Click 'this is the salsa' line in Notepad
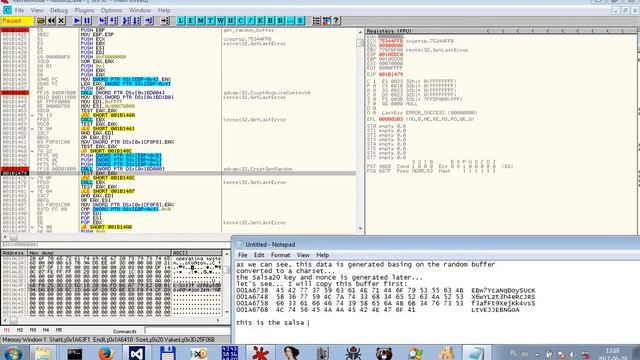This screenshot has height=360, width=640. coord(270,322)
